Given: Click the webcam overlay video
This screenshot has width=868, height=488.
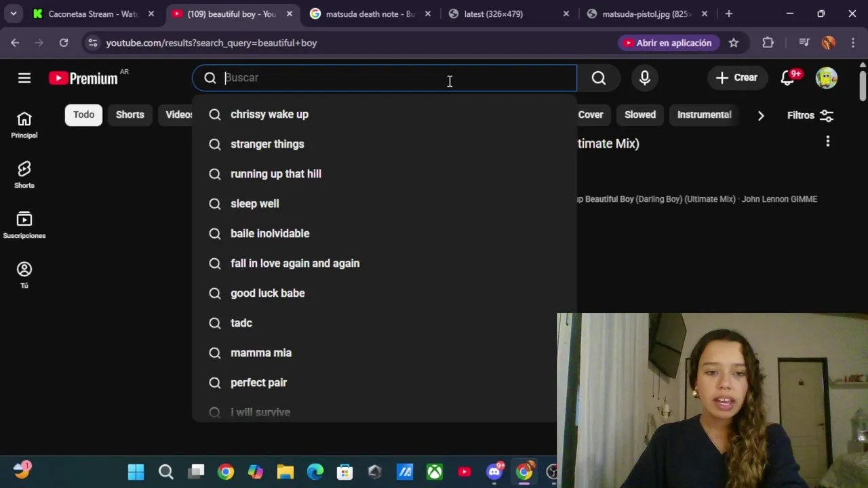Looking at the screenshot, I should coord(712,400).
